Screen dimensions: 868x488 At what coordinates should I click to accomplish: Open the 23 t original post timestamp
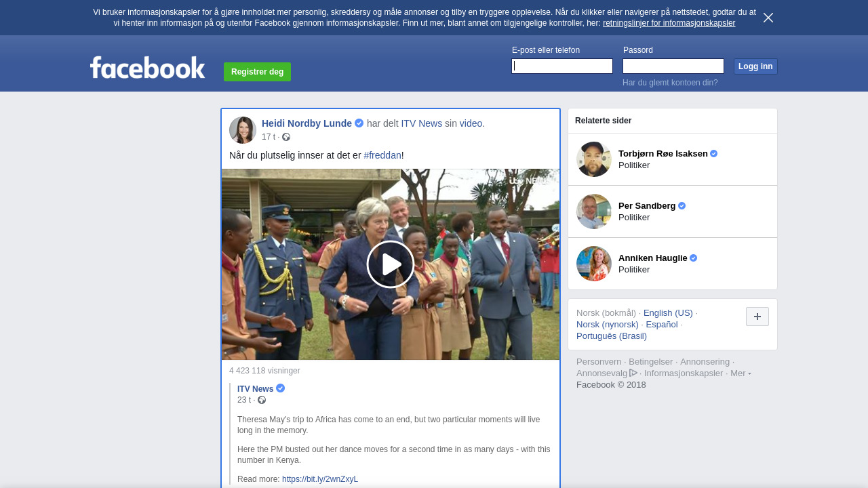point(244,400)
